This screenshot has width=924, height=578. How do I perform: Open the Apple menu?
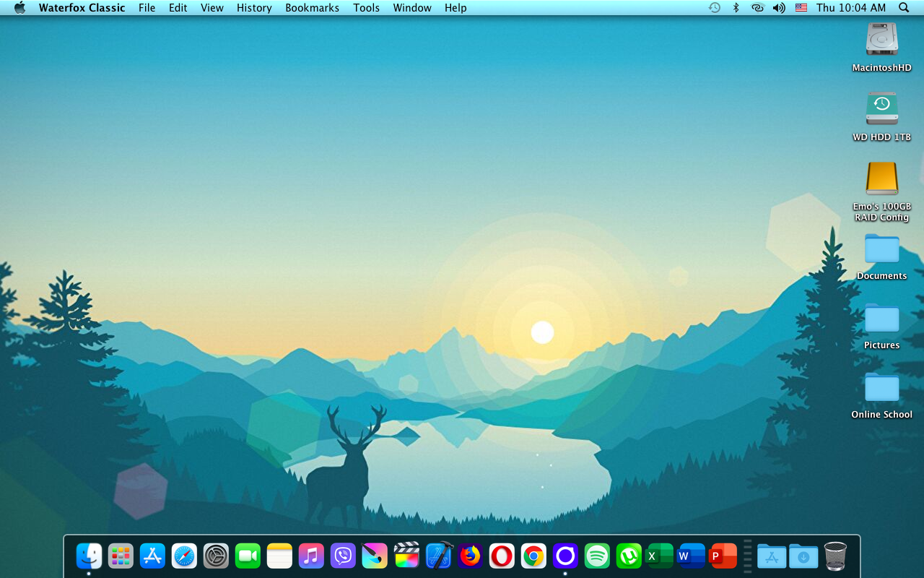pyautogui.click(x=19, y=8)
